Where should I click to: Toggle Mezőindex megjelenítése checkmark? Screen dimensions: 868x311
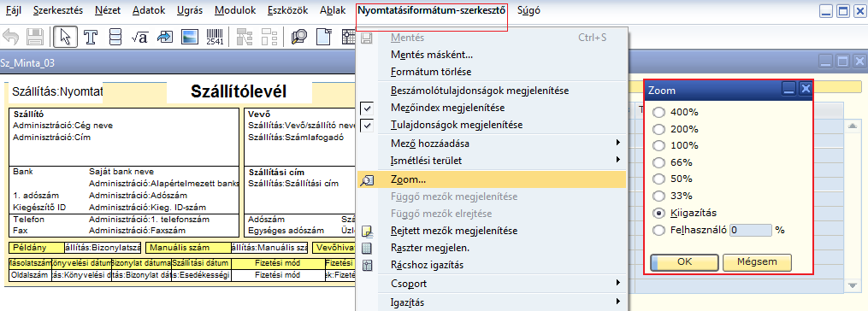[367, 108]
